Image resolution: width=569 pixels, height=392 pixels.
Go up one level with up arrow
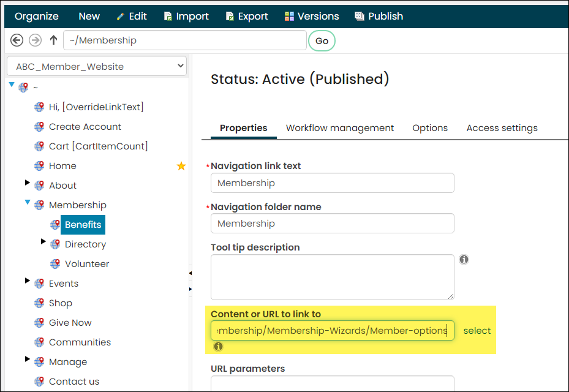pyautogui.click(x=53, y=40)
